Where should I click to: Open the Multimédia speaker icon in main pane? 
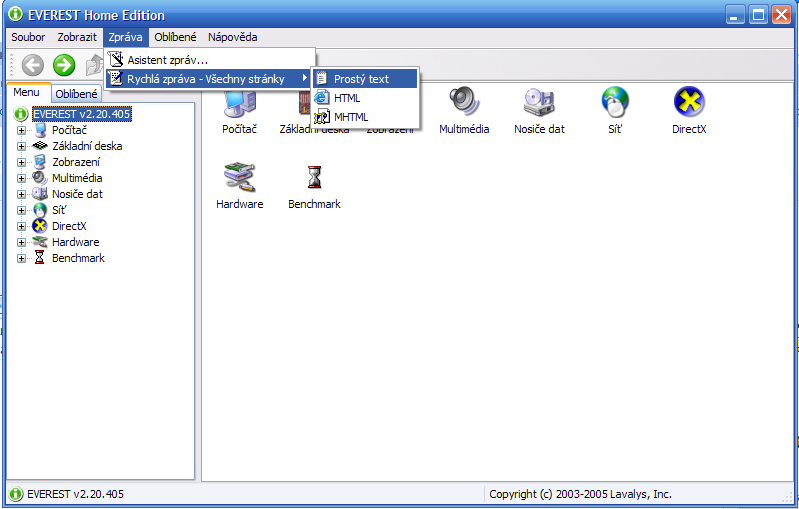[x=464, y=101]
